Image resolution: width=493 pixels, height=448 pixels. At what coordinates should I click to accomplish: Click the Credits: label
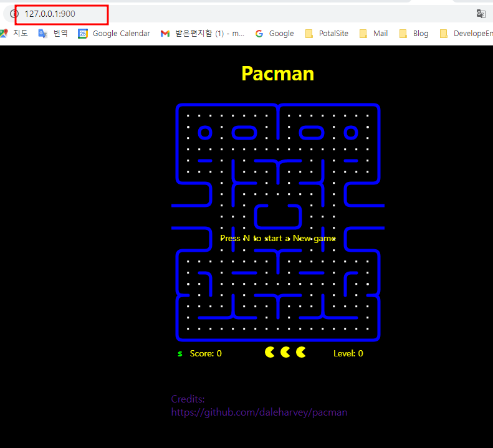pos(188,399)
